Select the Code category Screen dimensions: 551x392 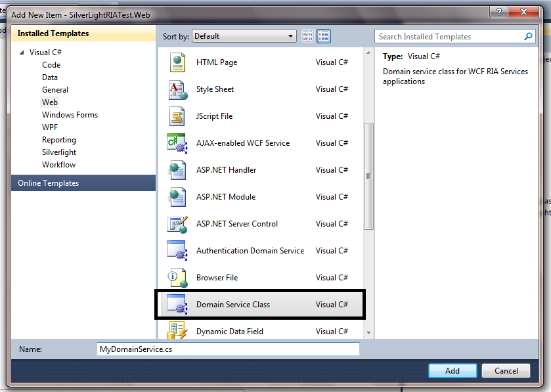point(51,65)
